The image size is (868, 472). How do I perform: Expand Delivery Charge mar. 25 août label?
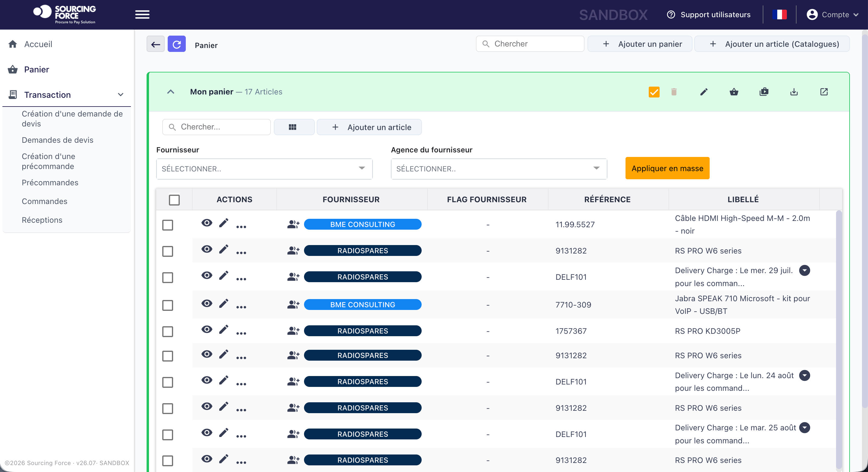(x=805, y=428)
